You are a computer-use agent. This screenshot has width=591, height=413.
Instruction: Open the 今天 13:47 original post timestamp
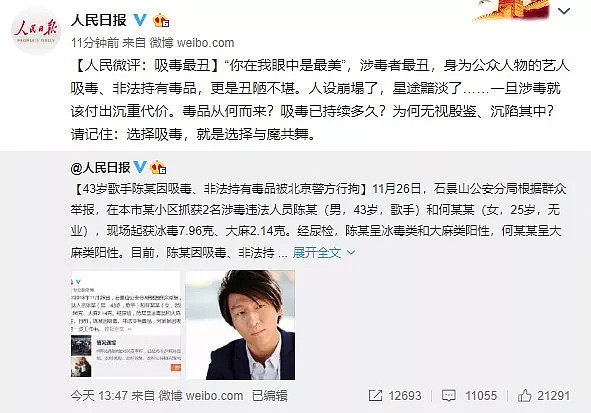[x=99, y=396]
